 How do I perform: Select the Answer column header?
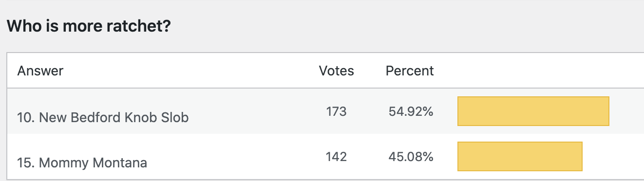[x=40, y=71]
